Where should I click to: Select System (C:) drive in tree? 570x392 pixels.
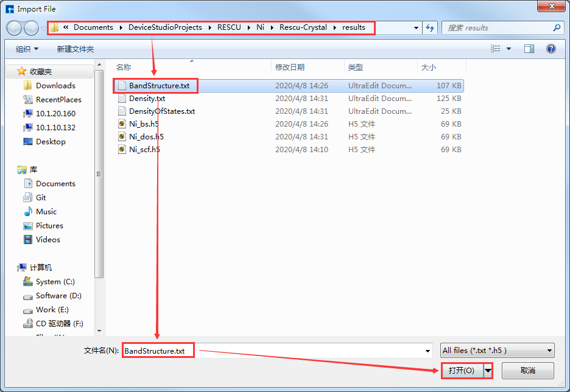coord(55,282)
